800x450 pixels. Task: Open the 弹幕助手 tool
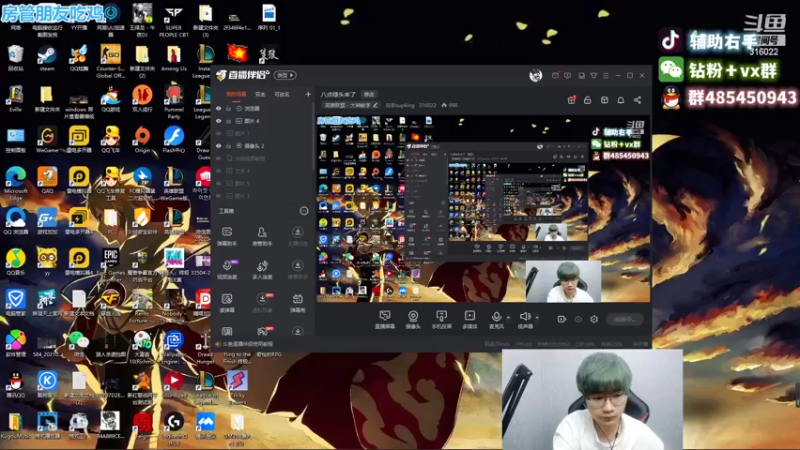[x=227, y=236]
